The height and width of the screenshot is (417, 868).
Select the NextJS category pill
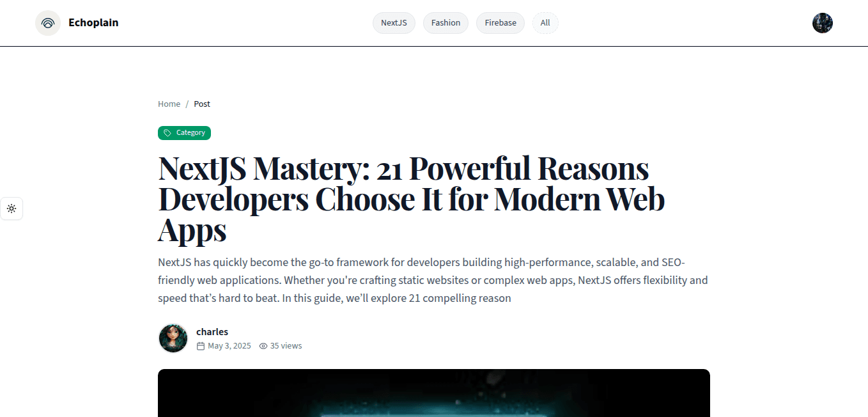[394, 23]
